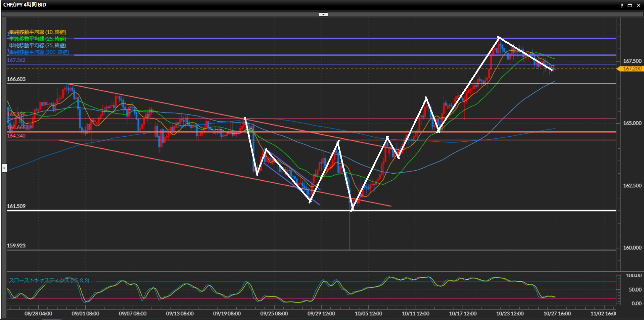Image resolution: width=644 pixels, height=320 pixels.
Task: Select the SMA (25, 終値) indicator label
Action: (37, 39)
